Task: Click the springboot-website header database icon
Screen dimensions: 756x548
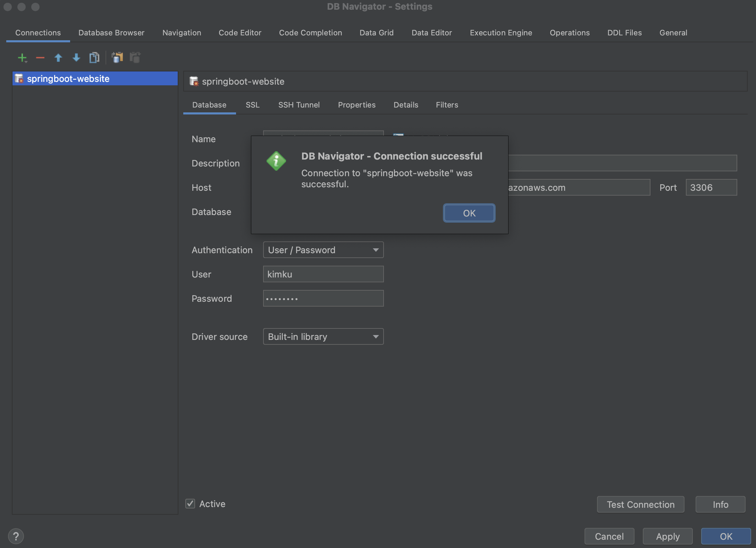Action: point(194,82)
